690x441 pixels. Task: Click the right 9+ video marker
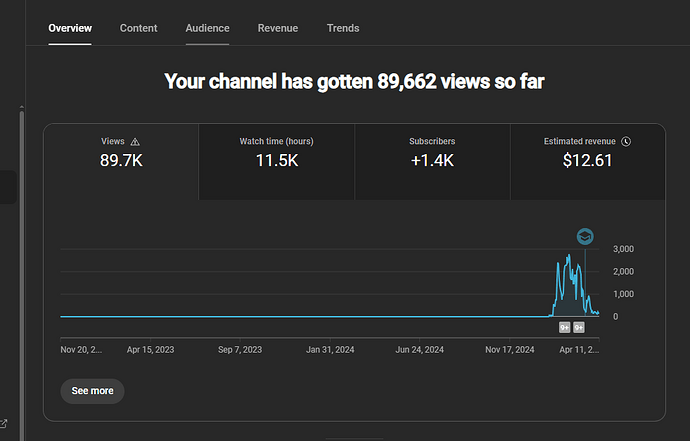point(579,327)
